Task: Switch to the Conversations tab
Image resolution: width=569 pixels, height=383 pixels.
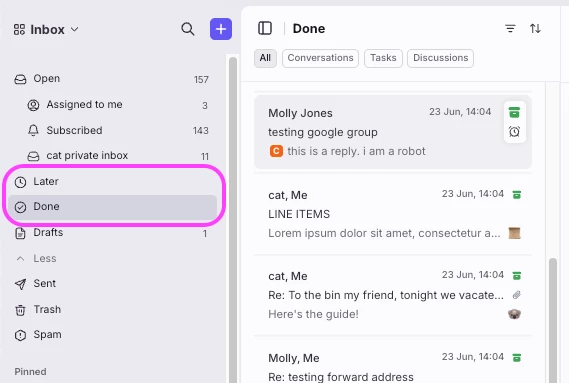Action: pyautogui.click(x=320, y=58)
